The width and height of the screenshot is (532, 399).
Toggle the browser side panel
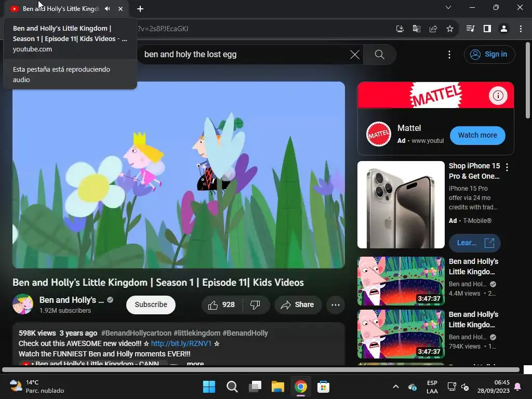tap(487, 29)
